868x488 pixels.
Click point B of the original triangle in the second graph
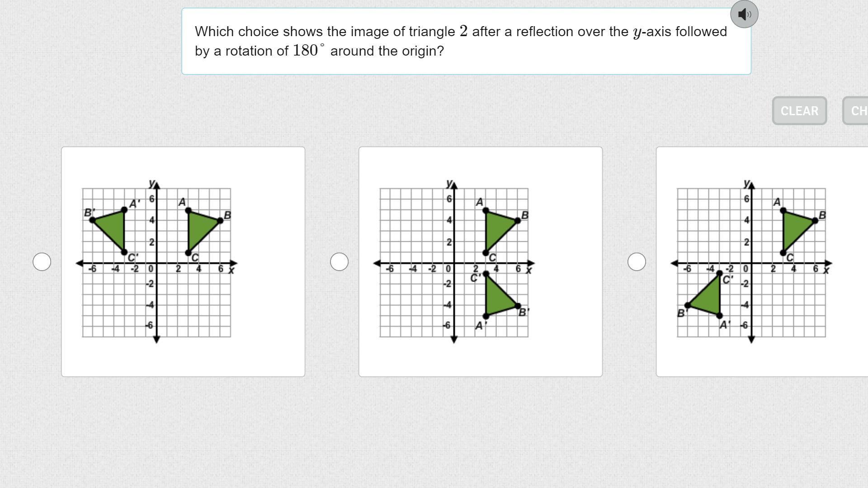click(518, 221)
